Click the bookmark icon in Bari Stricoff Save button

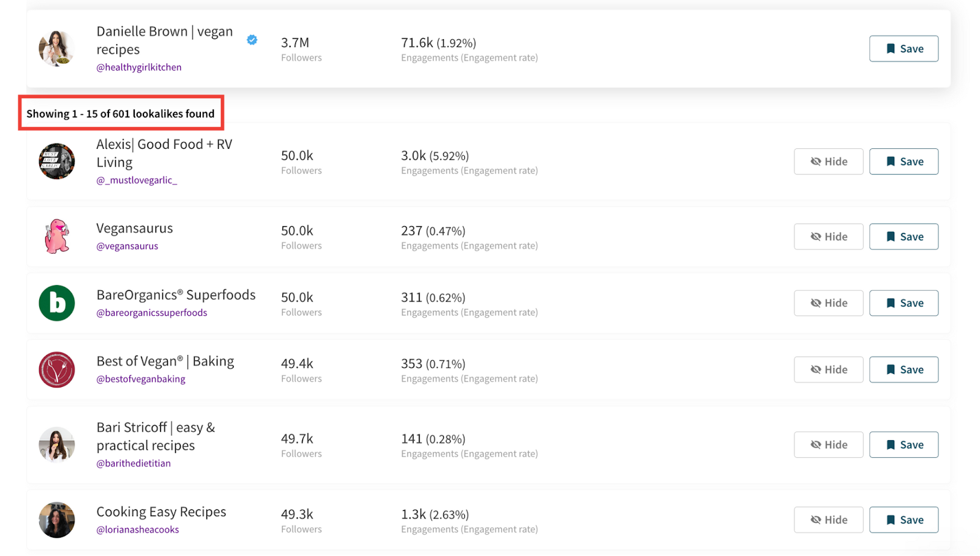tap(891, 444)
